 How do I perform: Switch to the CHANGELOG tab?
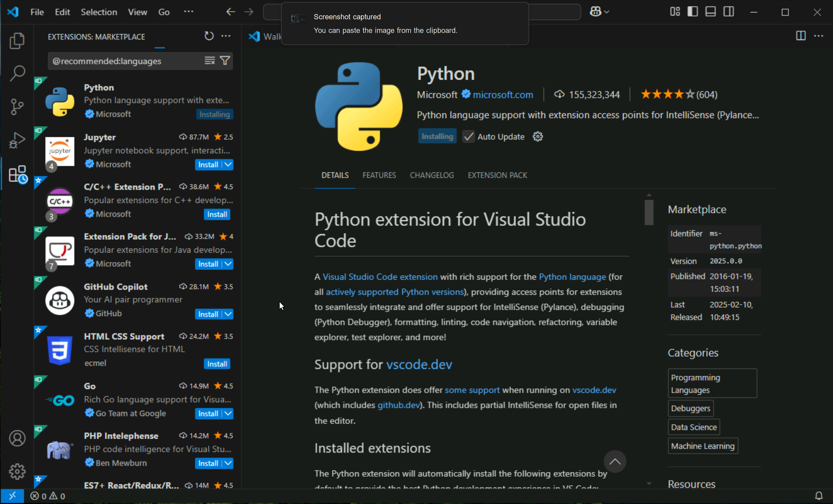point(432,175)
